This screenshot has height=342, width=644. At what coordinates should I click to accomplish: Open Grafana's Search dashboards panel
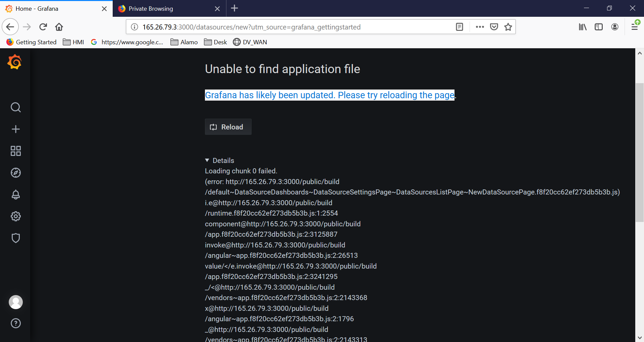[x=15, y=107]
